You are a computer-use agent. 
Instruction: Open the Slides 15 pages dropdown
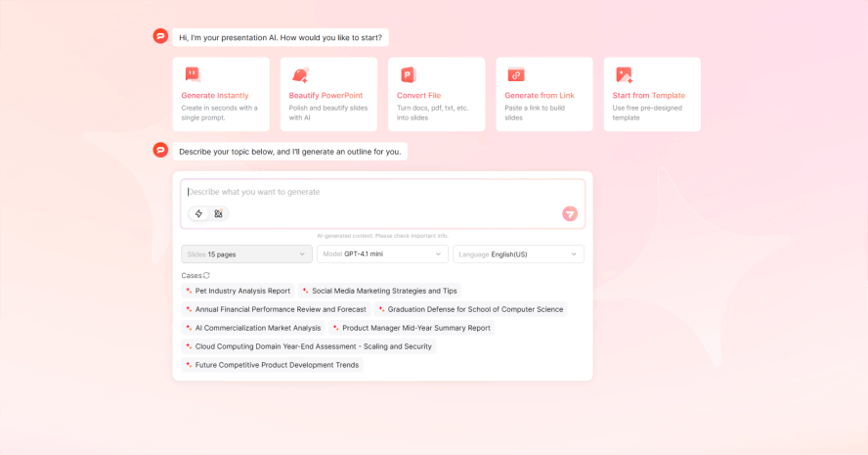pos(246,254)
